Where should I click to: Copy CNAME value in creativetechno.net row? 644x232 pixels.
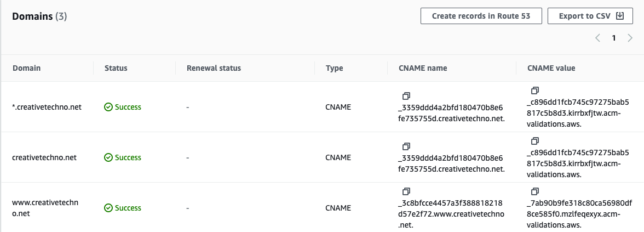coord(534,141)
